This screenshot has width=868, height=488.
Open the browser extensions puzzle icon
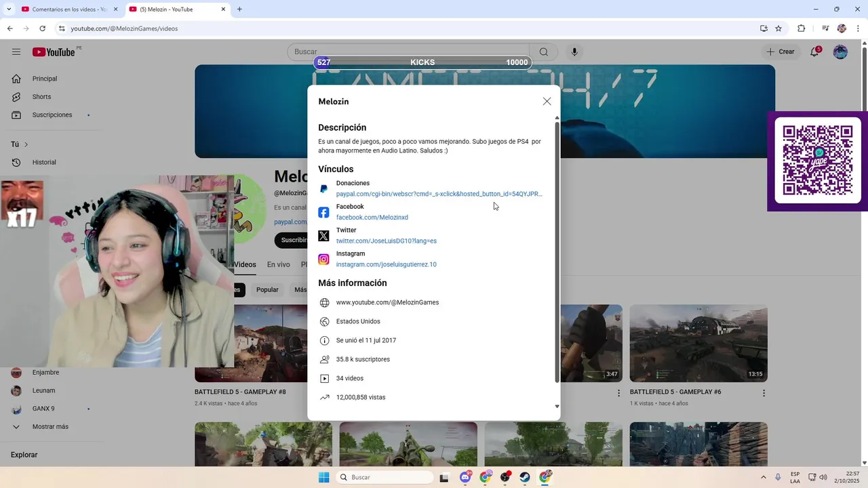(801, 28)
